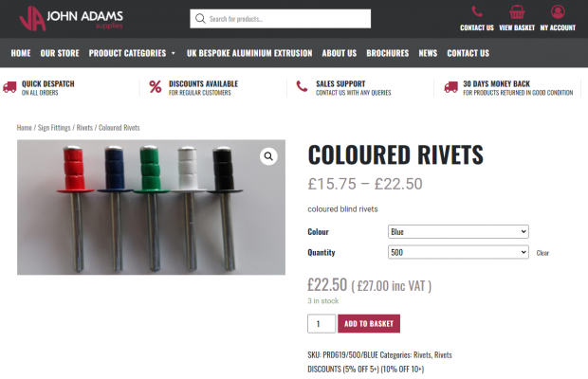Open the News menu item

[428, 53]
